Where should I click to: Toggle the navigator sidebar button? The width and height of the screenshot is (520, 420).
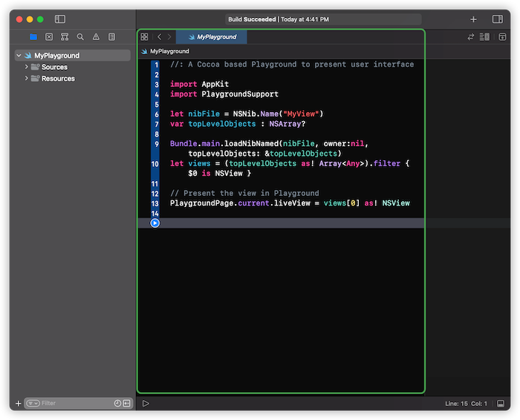[x=60, y=19]
